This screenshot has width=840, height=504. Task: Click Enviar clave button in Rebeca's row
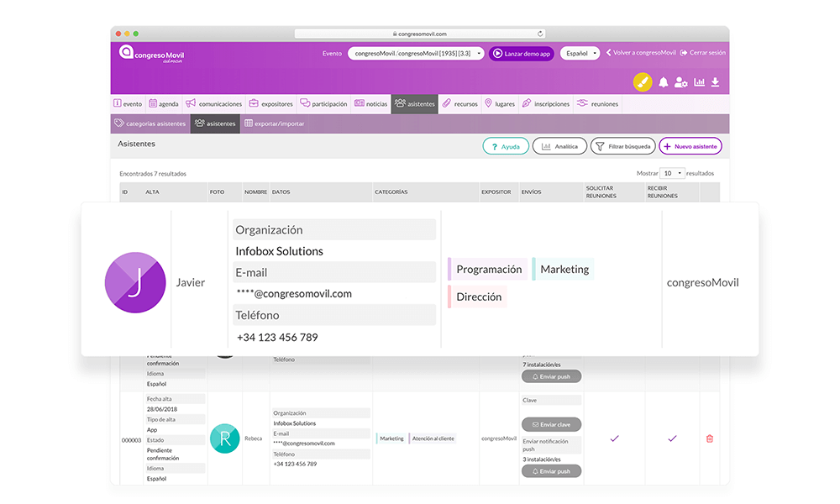551,425
